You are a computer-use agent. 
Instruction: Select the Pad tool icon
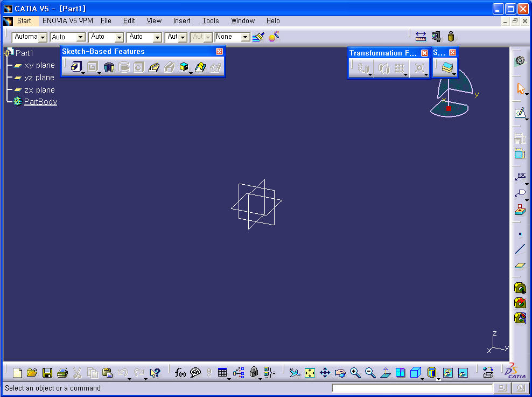tap(75, 67)
